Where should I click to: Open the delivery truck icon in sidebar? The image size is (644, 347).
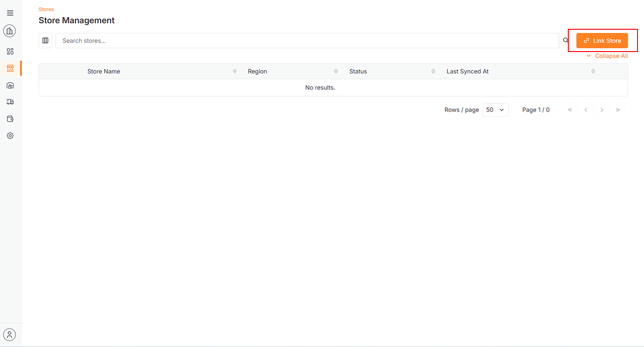10,102
